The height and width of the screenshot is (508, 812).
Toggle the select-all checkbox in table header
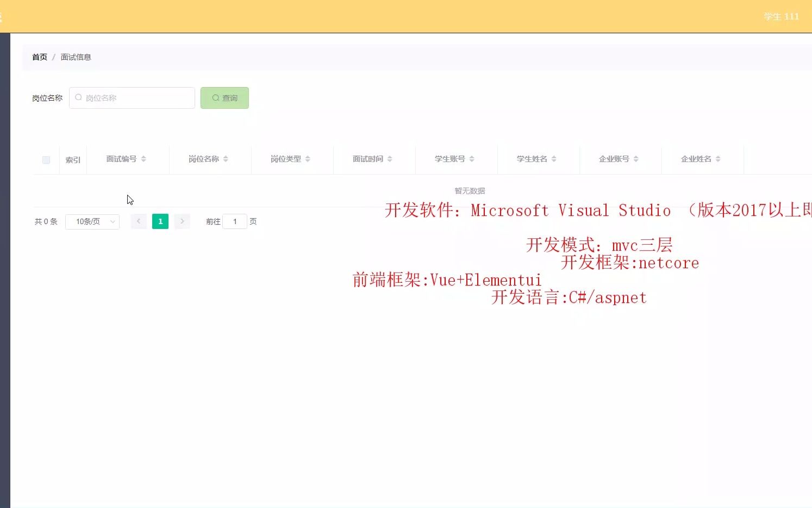46,160
